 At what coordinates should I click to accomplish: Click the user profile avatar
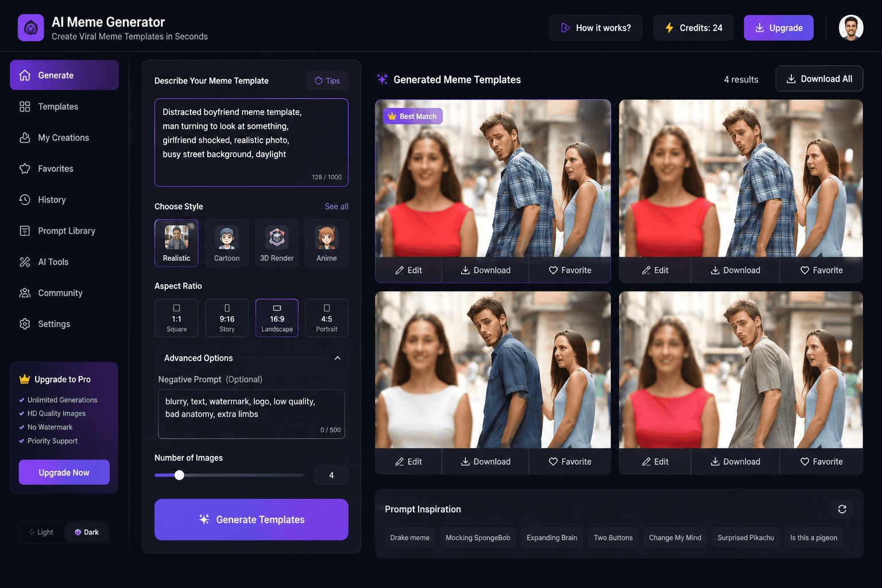[851, 28]
